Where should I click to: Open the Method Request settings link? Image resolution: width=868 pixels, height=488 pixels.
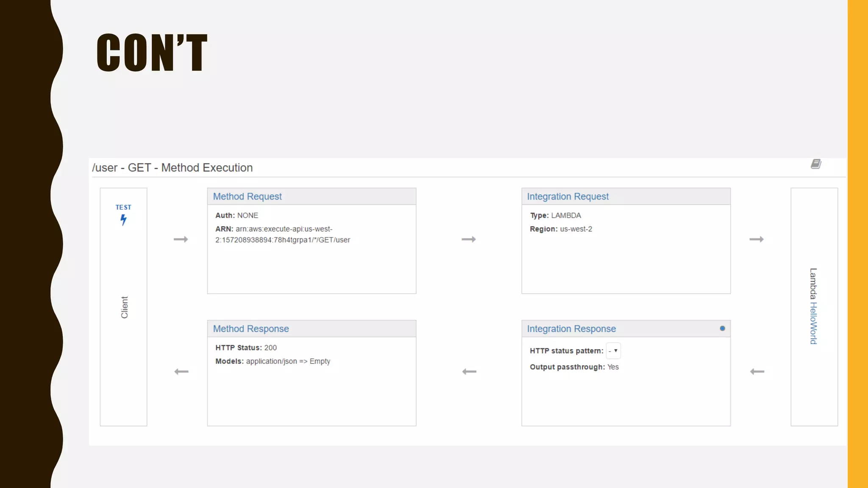[247, 197]
